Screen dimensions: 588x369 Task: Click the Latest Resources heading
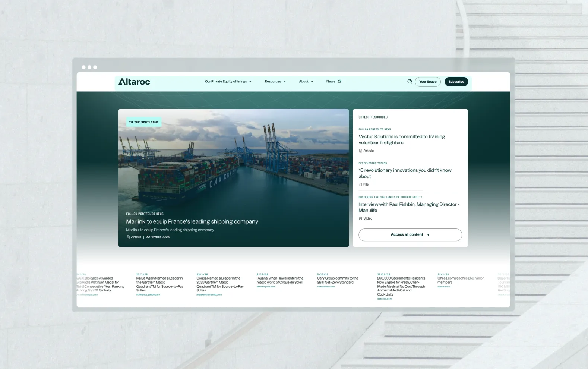(373, 117)
